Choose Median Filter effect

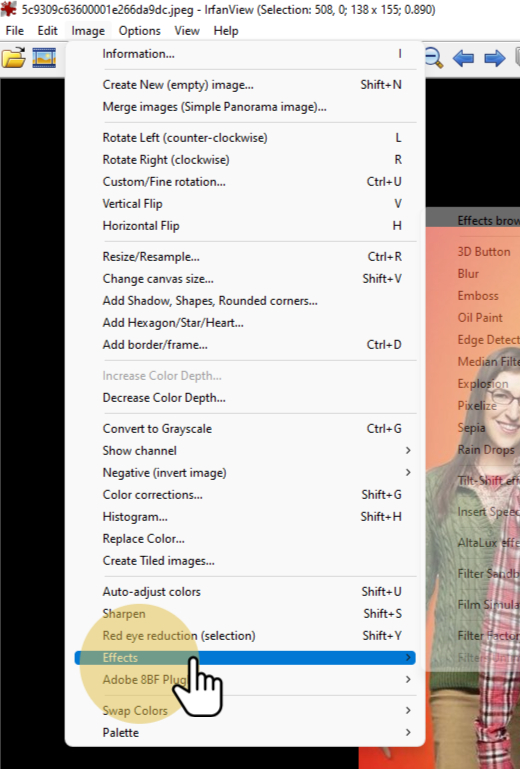pyautogui.click(x=488, y=362)
